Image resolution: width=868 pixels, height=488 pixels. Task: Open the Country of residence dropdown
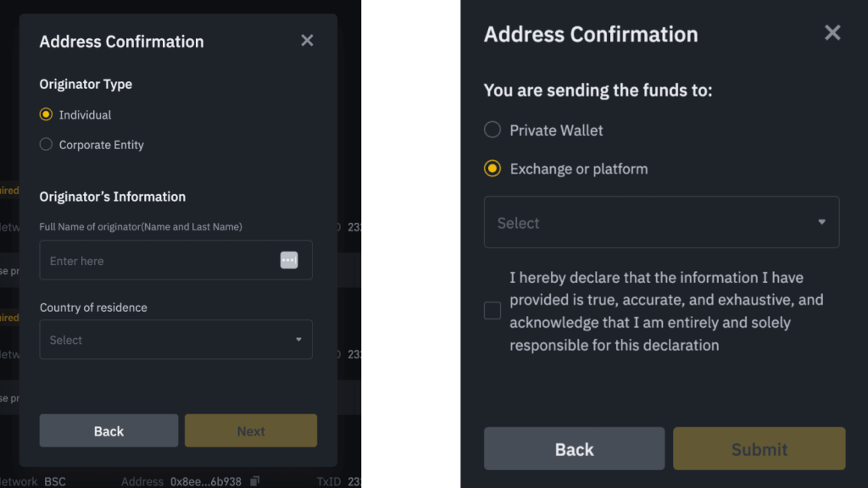point(175,339)
